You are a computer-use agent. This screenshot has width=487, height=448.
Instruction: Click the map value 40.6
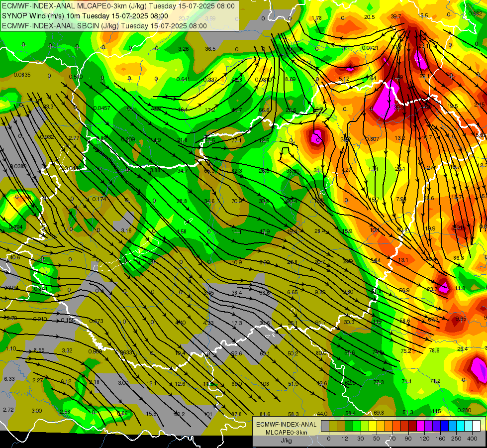(15, 257)
